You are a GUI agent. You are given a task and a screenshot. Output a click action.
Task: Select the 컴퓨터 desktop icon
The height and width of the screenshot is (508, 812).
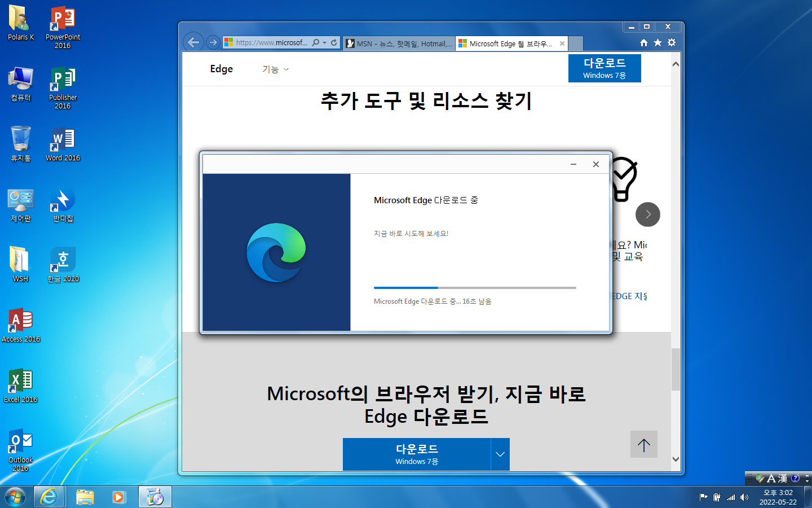tap(20, 84)
